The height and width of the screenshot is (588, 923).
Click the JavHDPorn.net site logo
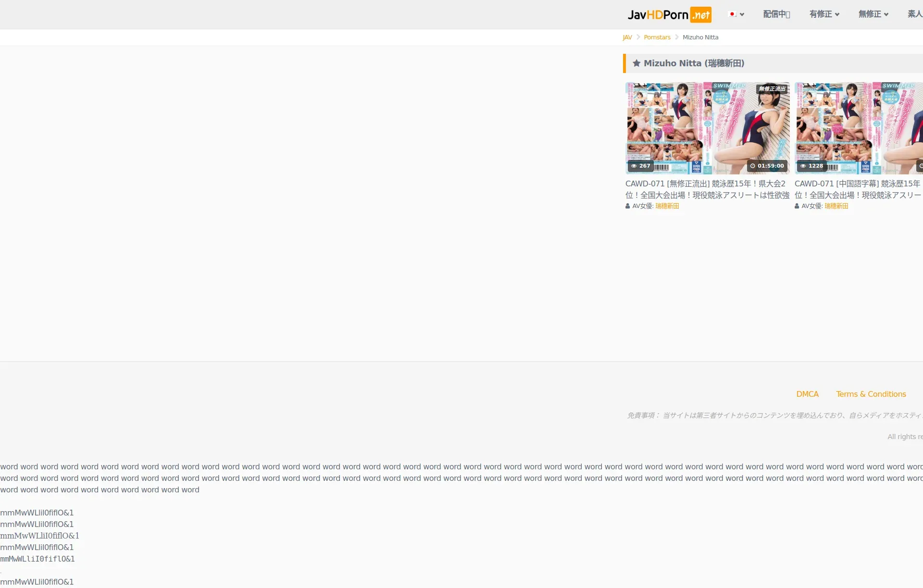point(669,15)
